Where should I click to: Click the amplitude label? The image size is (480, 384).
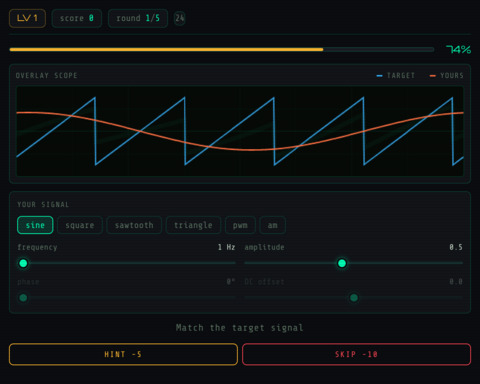coord(264,247)
